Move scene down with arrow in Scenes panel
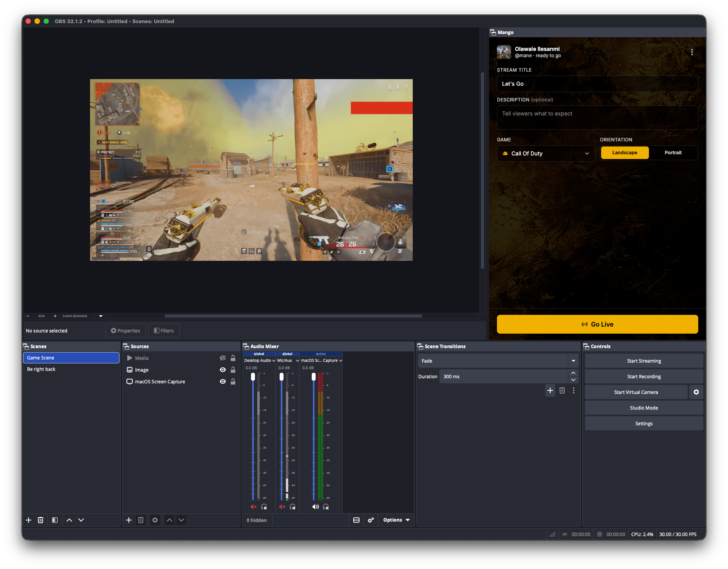This screenshot has width=728, height=569. tap(81, 520)
